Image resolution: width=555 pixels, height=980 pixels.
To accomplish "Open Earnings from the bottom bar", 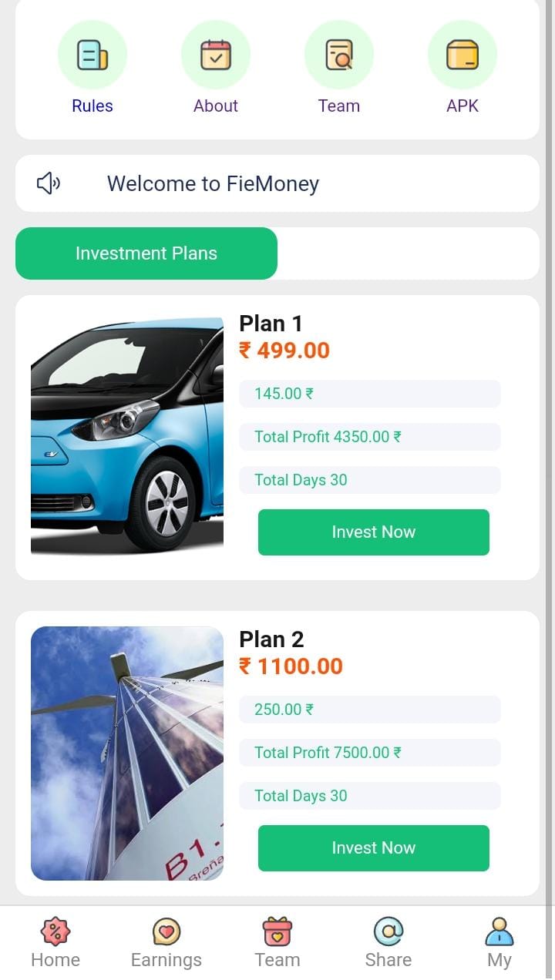I will pyautogui.click(x=166, y=942).
